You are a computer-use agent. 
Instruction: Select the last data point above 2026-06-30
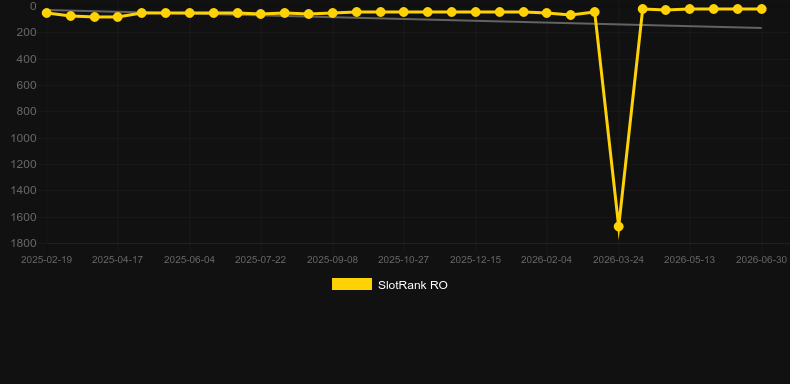(x=761, y=9)
